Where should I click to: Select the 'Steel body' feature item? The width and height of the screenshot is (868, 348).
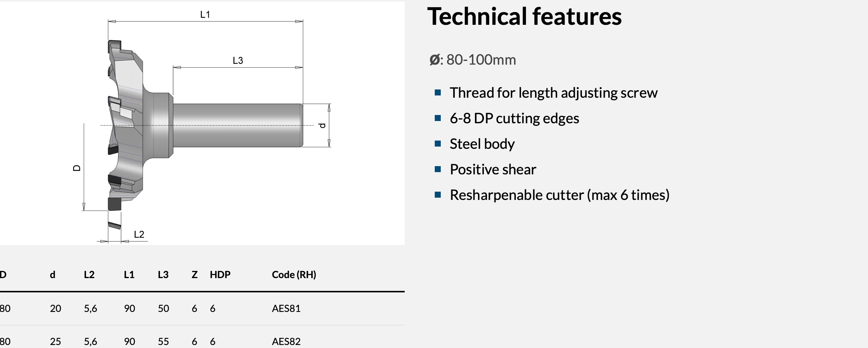(x=482, y=144)
